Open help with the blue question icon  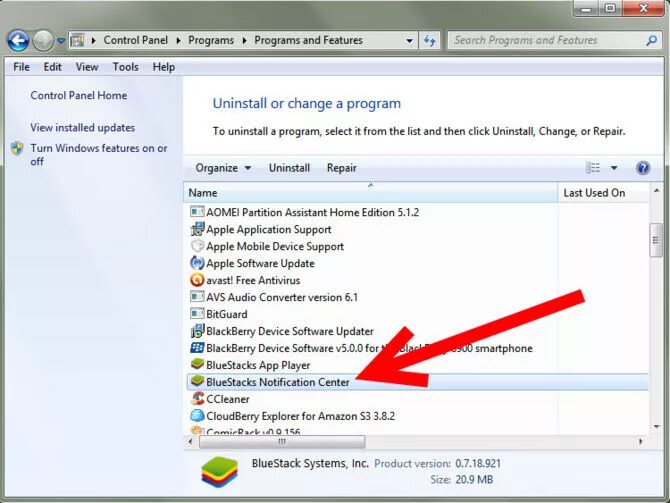tap(643, 168)
